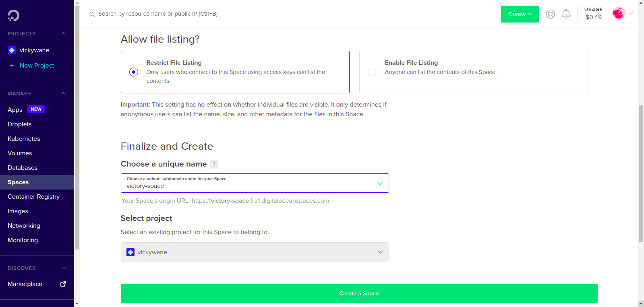
Task: Select Enable File Listing radio button
Action: (x=372, y=72)
